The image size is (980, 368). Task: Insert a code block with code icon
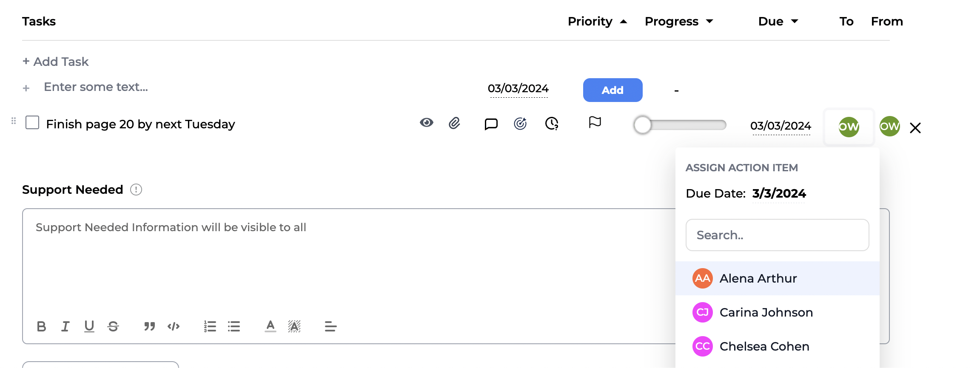click(174, 326)
